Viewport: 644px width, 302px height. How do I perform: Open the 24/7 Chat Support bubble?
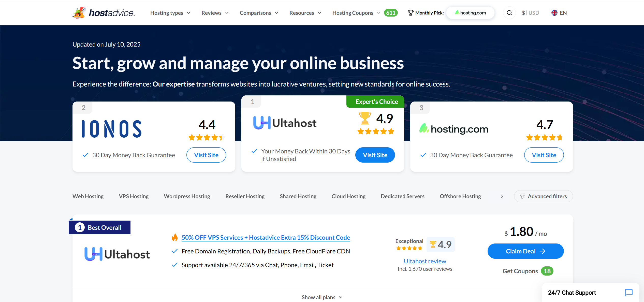pyautogui.click(x=590, y=293)
